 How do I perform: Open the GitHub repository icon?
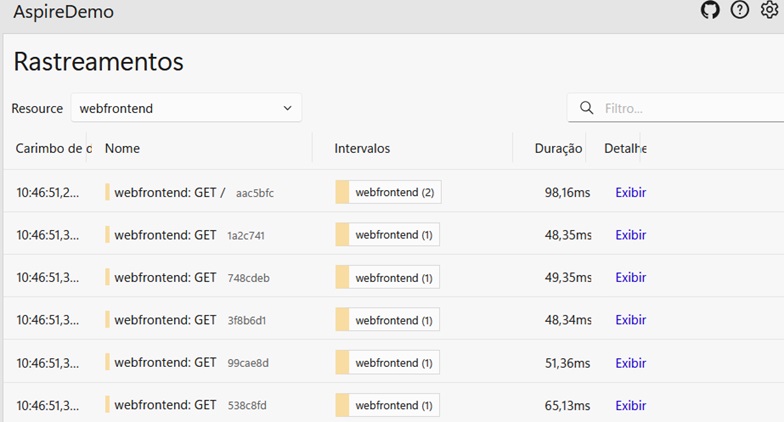710,10
